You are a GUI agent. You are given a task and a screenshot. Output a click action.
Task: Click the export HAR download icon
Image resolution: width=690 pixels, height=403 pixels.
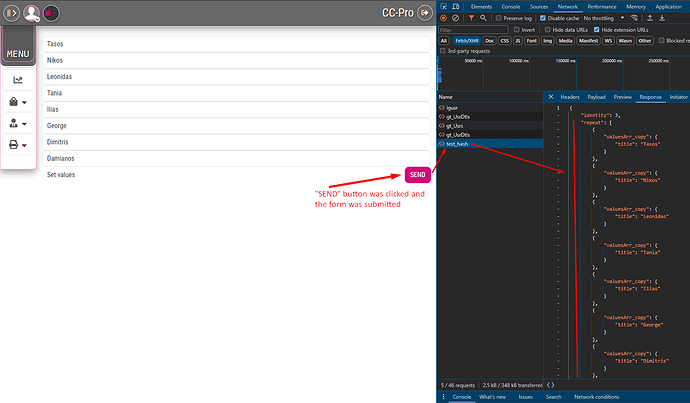(x=661, y=18)
